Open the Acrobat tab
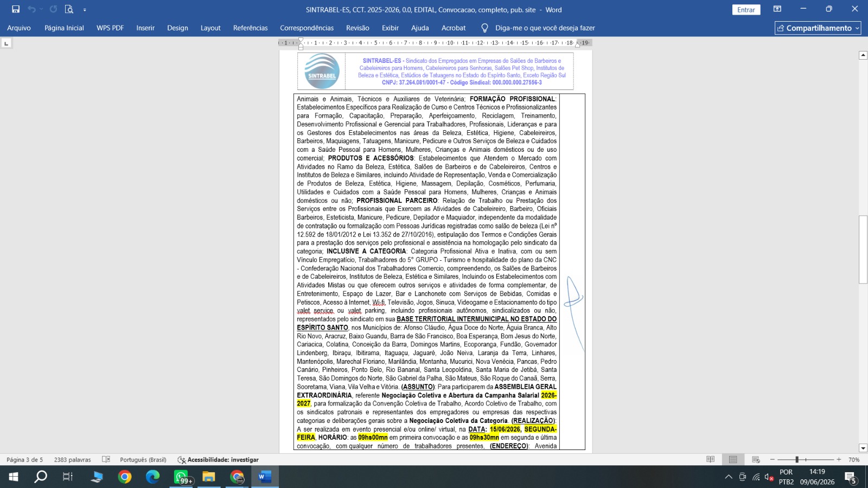 tap(454, 28)
